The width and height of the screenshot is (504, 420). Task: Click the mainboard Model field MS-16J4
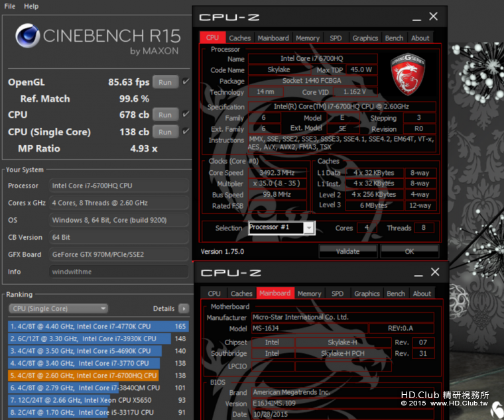click(x=310, y=328)
